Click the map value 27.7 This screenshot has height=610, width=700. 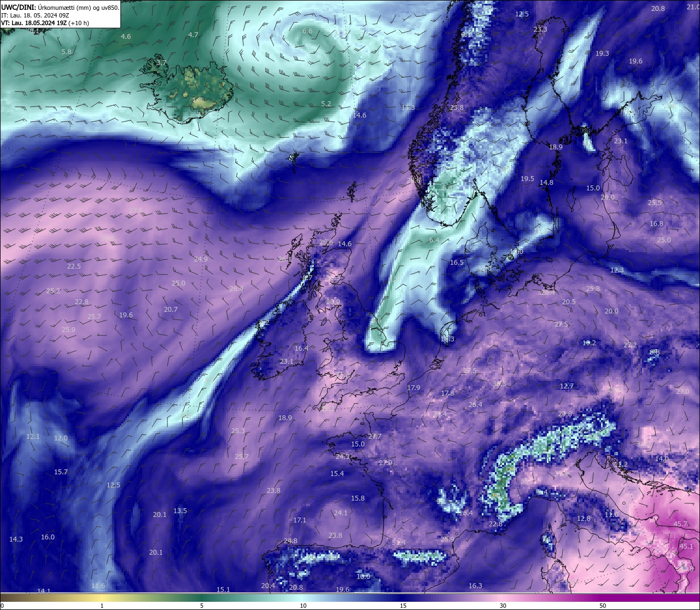374,436
